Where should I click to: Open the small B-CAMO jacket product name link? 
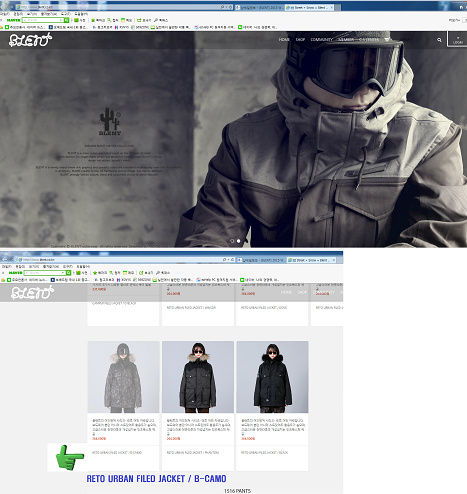point(117,452)
